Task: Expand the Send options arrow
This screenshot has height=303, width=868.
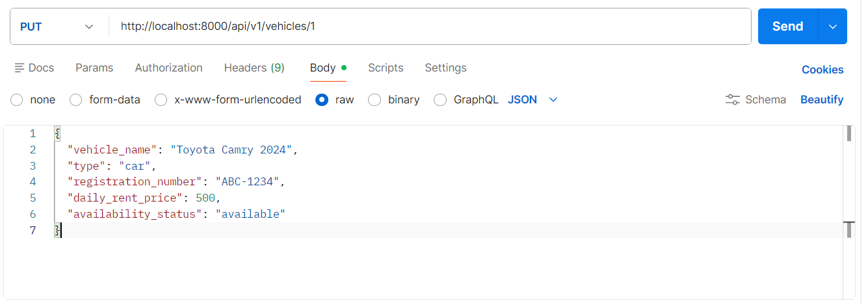Action: pyautogui.click(x=832, y=27)
